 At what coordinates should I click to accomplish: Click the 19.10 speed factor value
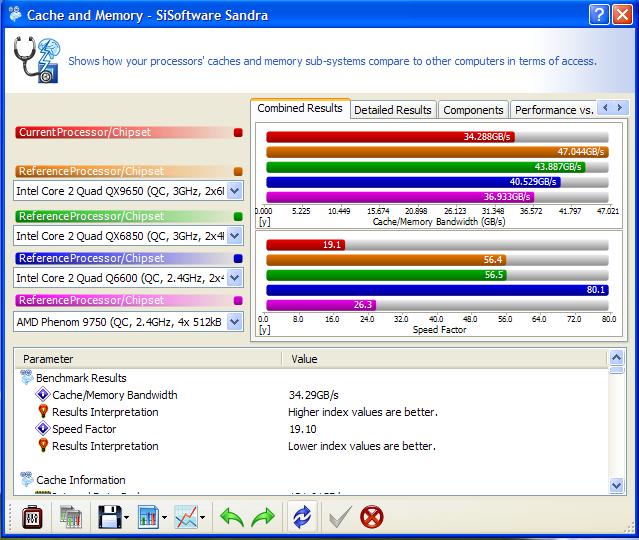click(x=303, y=429)
